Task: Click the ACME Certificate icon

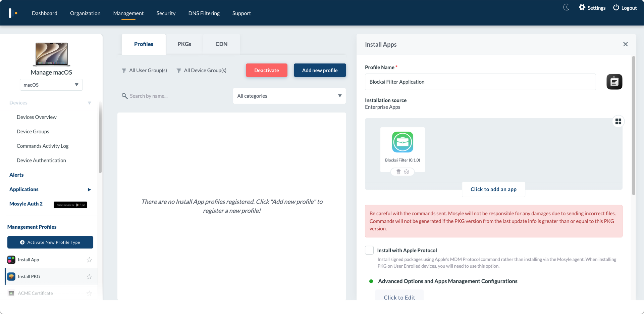Action: 11,294
